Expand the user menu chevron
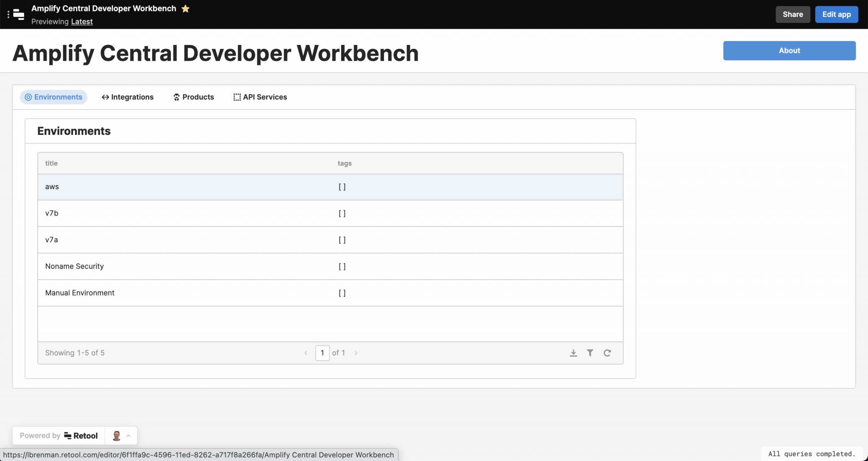 pyautogui.click(x=128, y=436)
